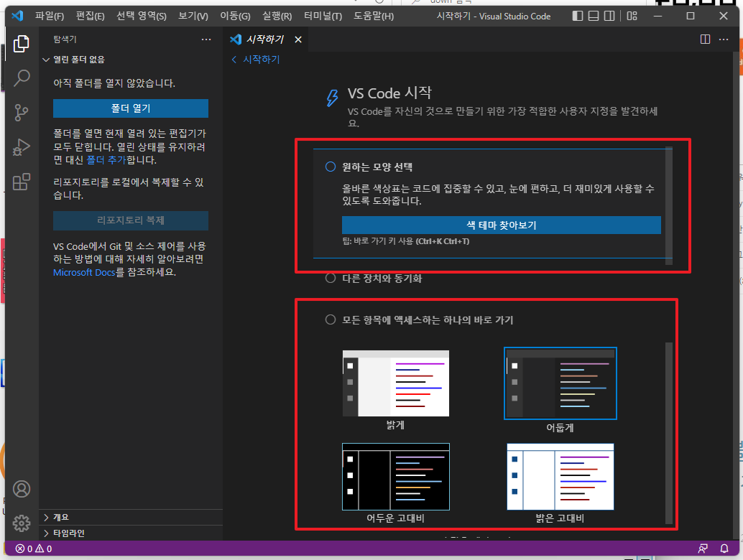The height and width of the screenshot is (560, 743).
Task: Click the VS Code 시작 heading
Action: pos(389,93)
